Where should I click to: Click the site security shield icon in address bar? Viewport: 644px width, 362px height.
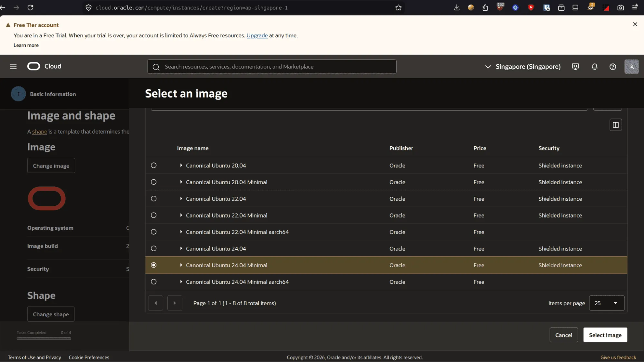pyautogui.click(x=89, y=7)
